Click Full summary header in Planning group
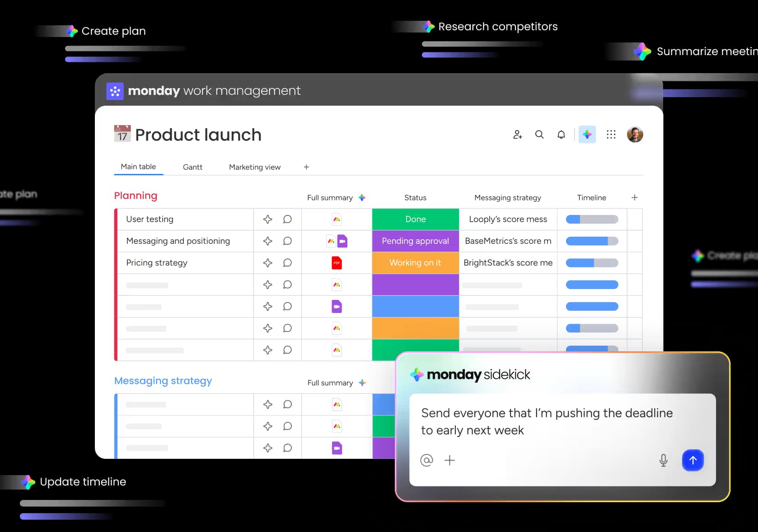The height and width of the screenshot is (532, 758). pos(330,198)
